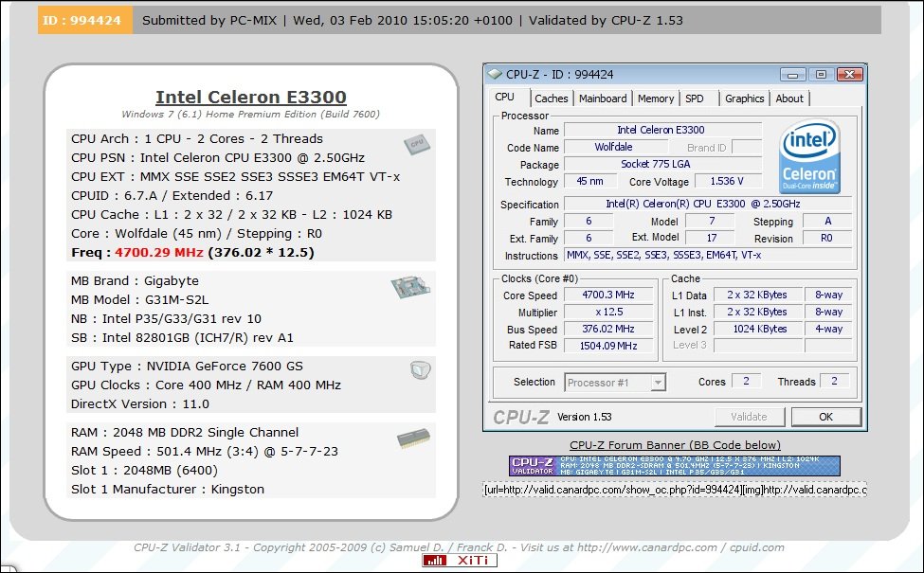Click the CPU chip icon in CPU Arch section

pyautogui.click(x=417, y=144)
